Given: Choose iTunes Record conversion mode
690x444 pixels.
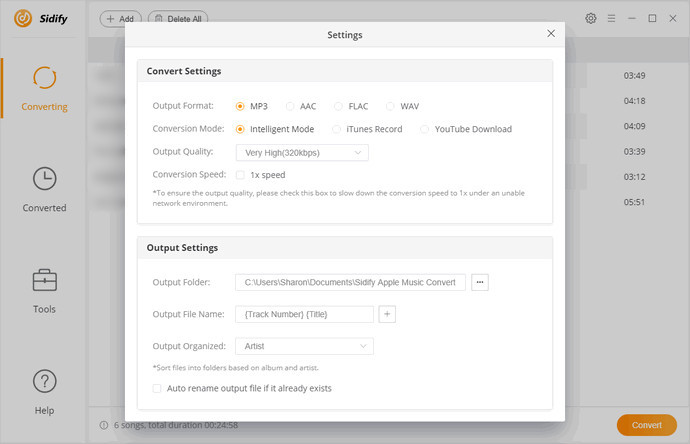Looking at the screenshot, I should click(x=336, y=129).
